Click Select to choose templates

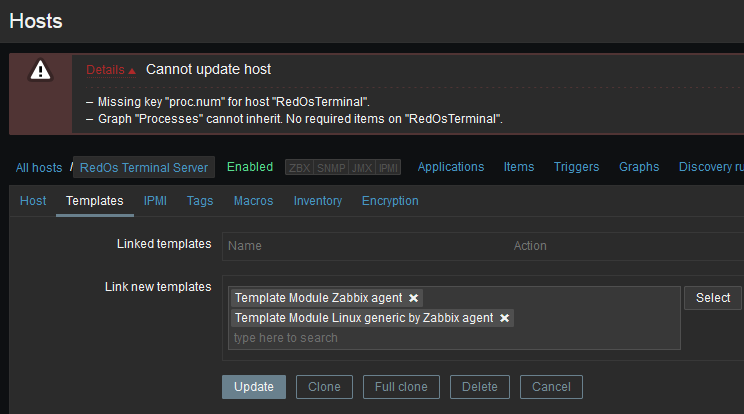coord(713,298)
